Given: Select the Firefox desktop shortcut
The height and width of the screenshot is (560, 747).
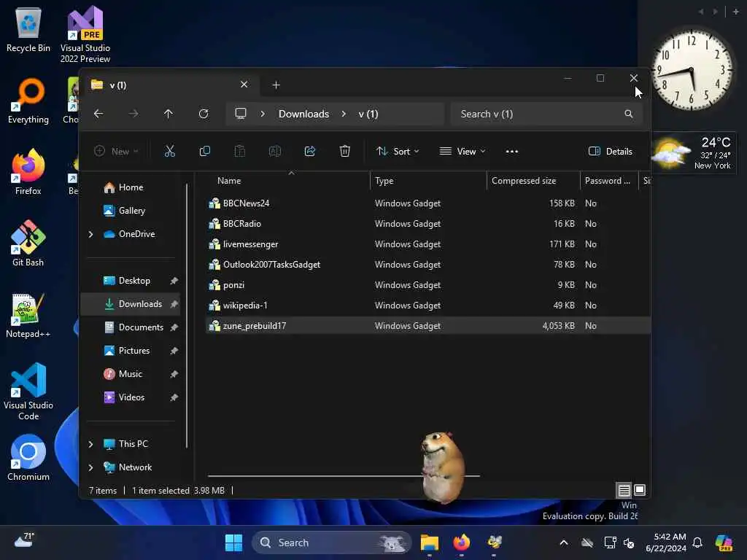Looking at the screenshot, I should [28, 172].
